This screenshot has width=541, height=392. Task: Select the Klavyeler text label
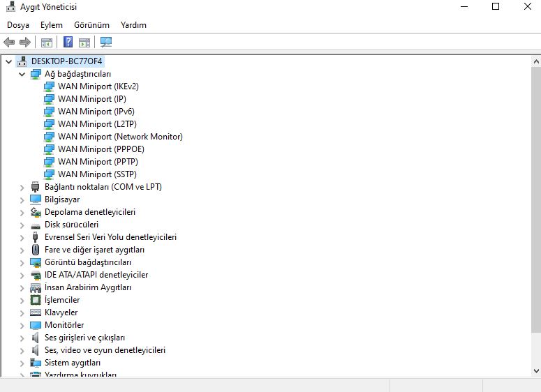[x=61, y=312]
